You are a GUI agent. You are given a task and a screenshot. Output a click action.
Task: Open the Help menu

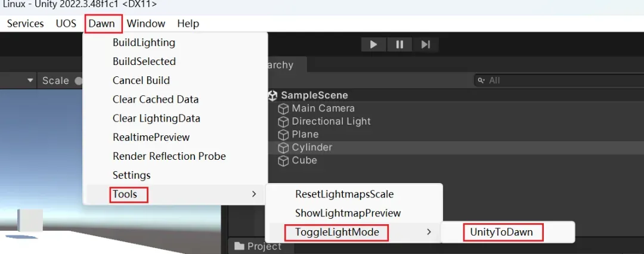point(188,24)
